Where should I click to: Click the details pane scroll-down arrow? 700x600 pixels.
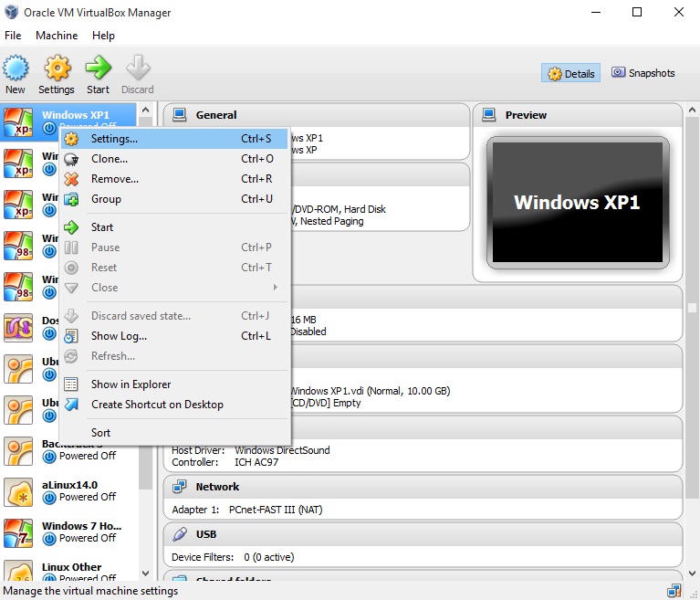[x=692, y=573]
